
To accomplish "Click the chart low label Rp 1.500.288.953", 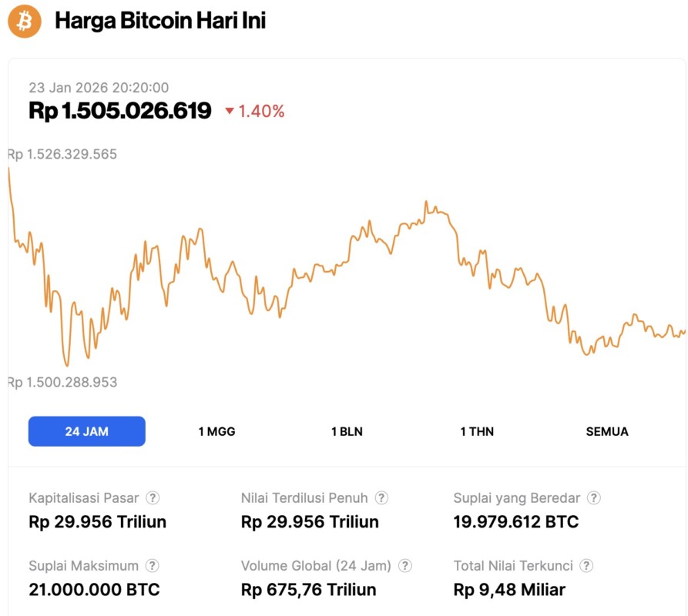I will tap(63, 382).
